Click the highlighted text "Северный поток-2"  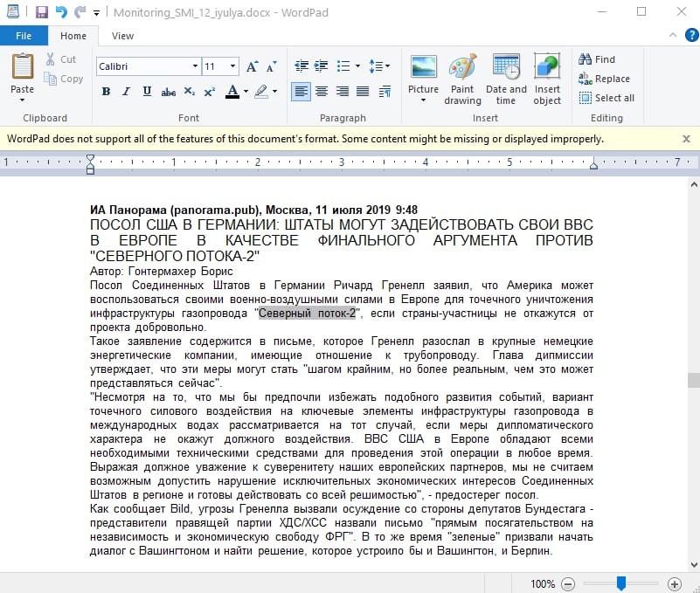(x=307, y=314)
